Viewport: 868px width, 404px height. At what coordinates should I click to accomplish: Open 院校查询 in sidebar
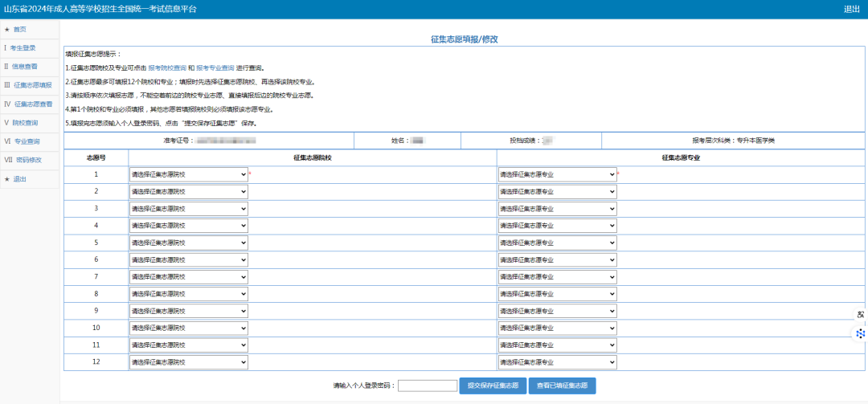click(26, 122)
